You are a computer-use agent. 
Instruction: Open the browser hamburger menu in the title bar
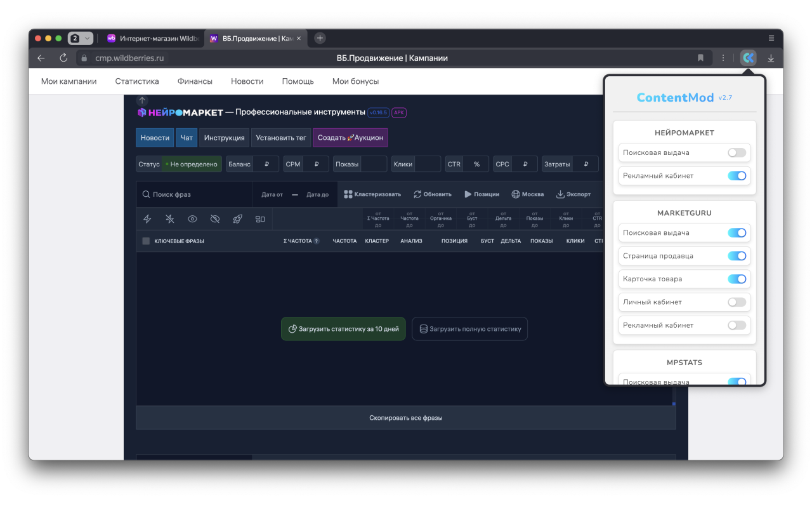pyautogui.click(x=771, y=38)
